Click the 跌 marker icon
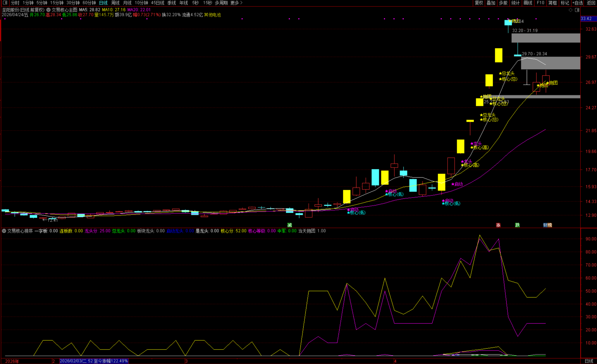Image resolution: width=597 pixels, height=364 pixels. click(517, 225)
